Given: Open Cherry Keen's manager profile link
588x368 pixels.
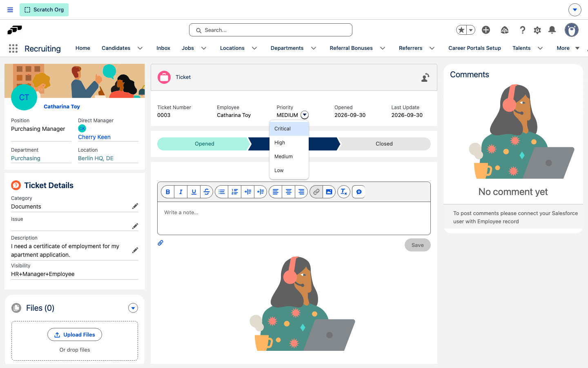Looking at the screenshot, I should pyautogui.click(x=94, y=137).
